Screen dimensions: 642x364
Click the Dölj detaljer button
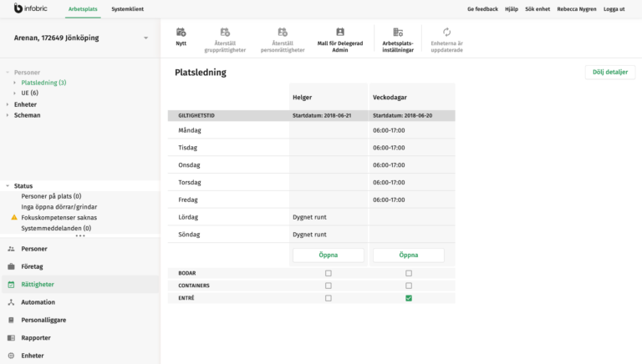click(x=609, y=73)
